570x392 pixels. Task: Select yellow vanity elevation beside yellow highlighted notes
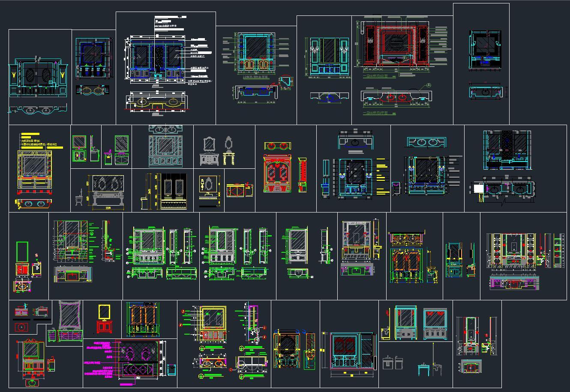click(35, 171)
